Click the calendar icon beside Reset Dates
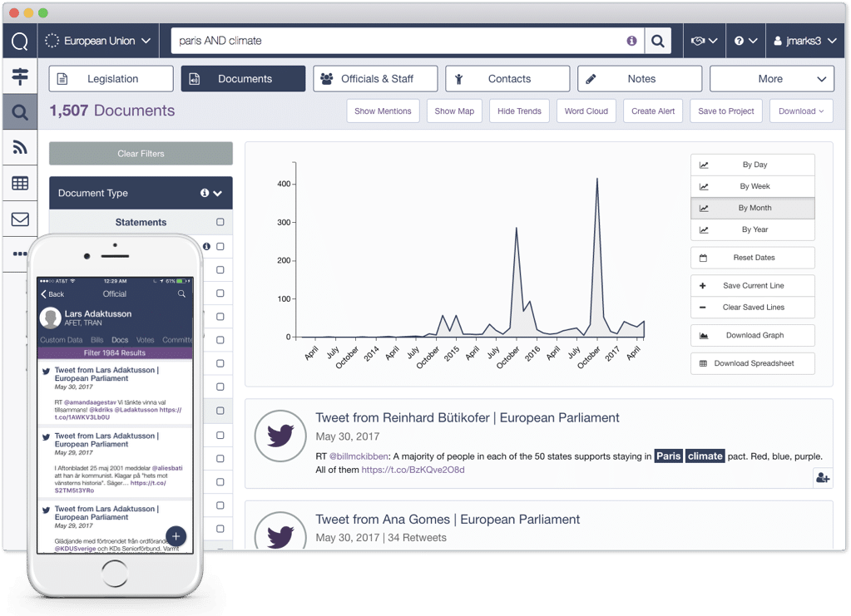This screenshot has height=616, width=851. pos(704,258)
